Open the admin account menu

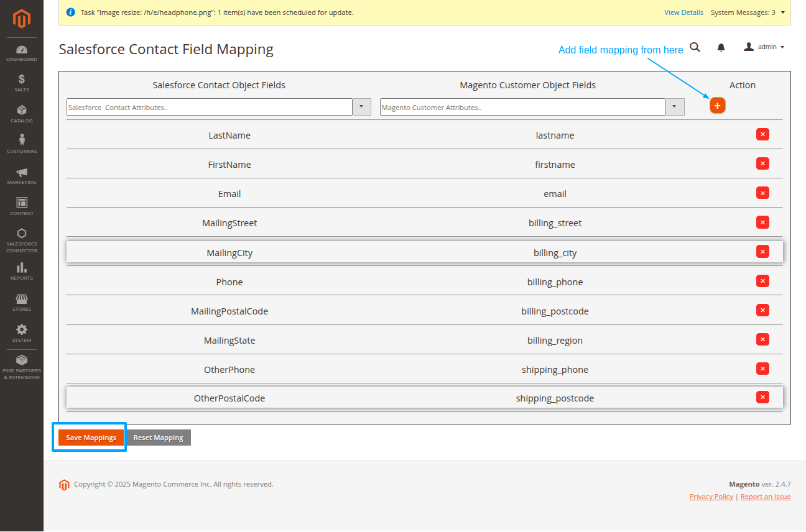tap(764, 47)
